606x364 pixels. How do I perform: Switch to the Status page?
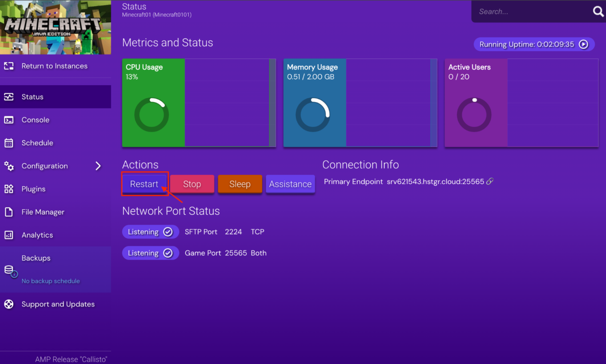click(32, 97)
